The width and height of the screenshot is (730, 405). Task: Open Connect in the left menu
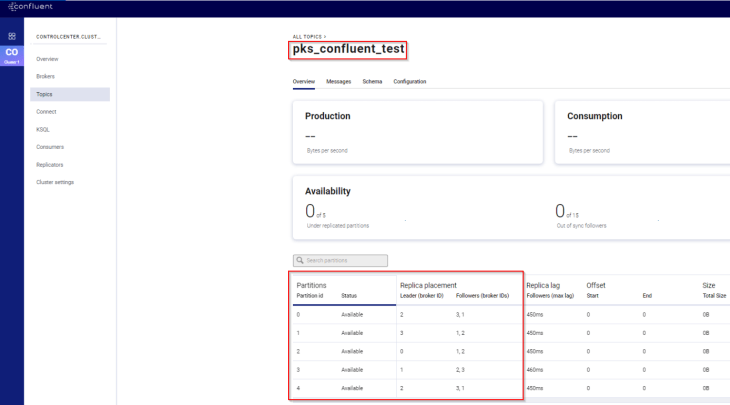coord(46,111)
